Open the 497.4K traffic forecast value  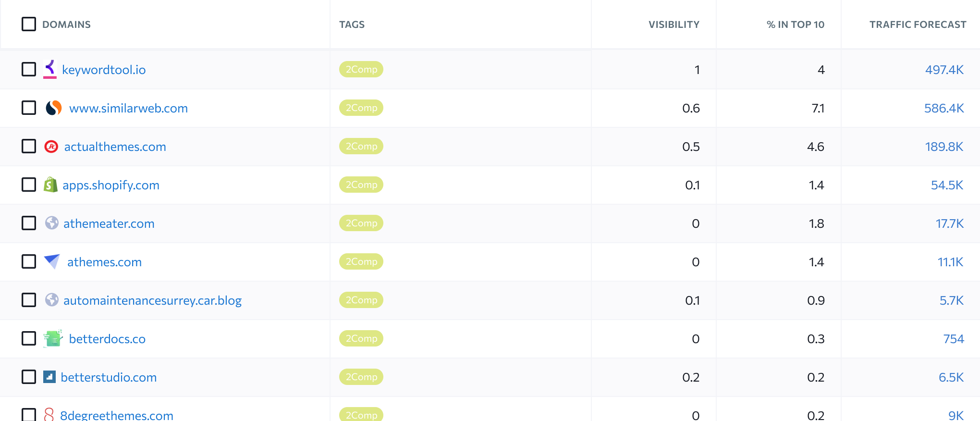tap(944, 70)
